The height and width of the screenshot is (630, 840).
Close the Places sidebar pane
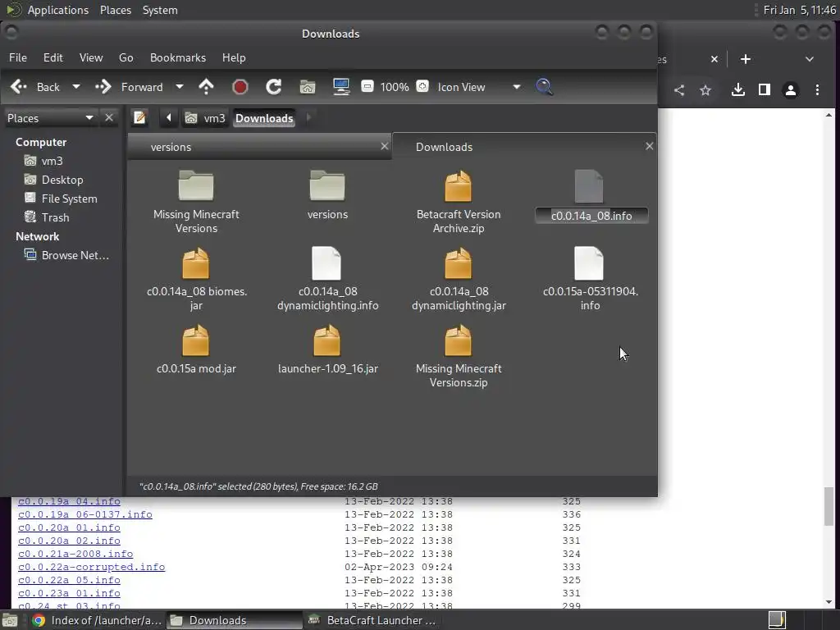click(109, 117)
